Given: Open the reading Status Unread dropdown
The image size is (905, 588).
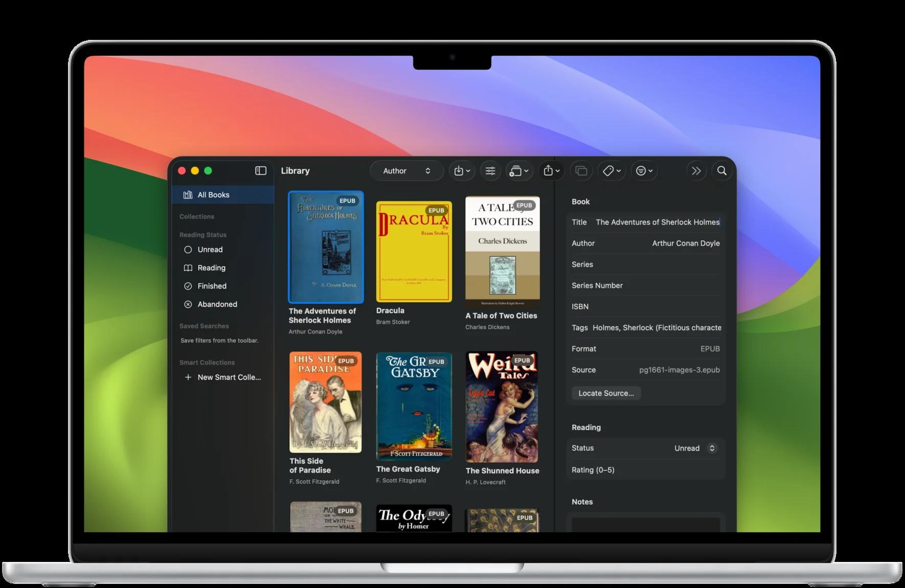Looking at the screenshot, I should click(695, 448).
